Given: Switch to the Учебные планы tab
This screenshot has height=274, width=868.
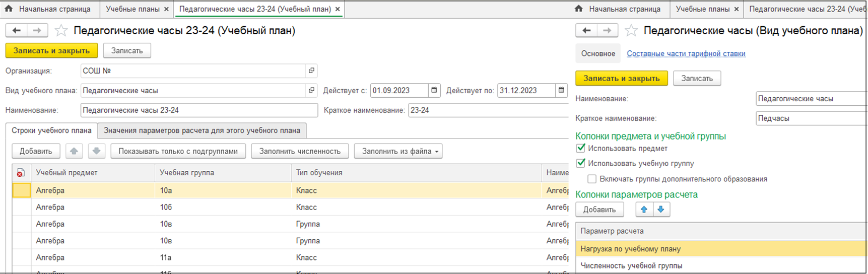Looking at the screenshot, I should coord(132,9).
